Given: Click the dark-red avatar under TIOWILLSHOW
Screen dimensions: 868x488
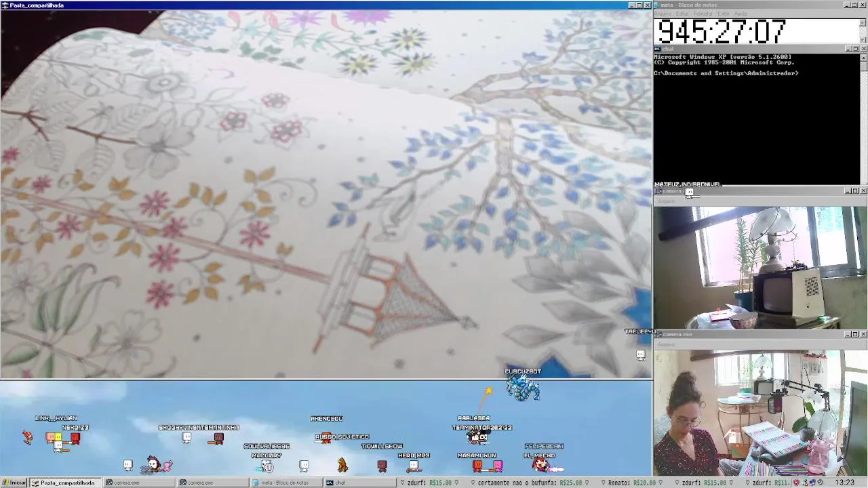Looking at the screenshot, I should tap(382, 466).
